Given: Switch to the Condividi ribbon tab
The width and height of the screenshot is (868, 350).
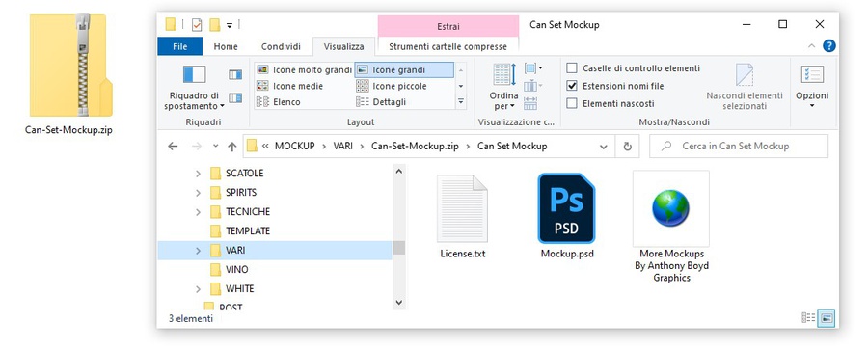Looking at the screenshot, I should point(281,46).
